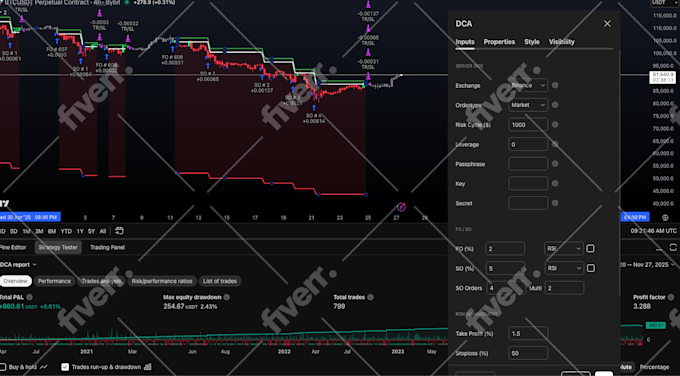Open price scale settings gear icon
680x376 pixels.
coord(665,217)
